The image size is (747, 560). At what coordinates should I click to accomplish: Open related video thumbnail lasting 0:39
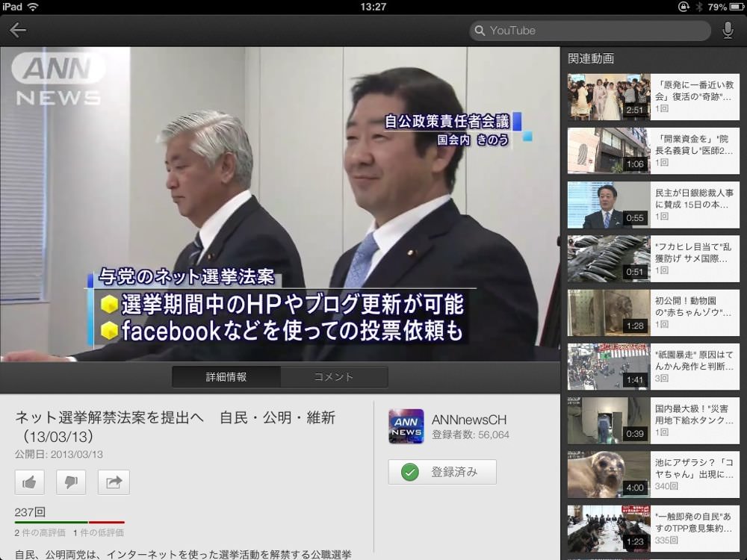(x=609, y=420)
